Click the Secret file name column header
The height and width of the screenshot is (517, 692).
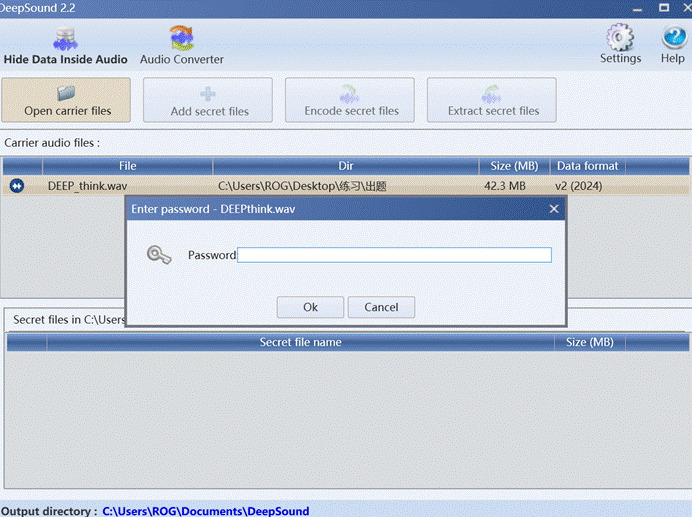301,342
